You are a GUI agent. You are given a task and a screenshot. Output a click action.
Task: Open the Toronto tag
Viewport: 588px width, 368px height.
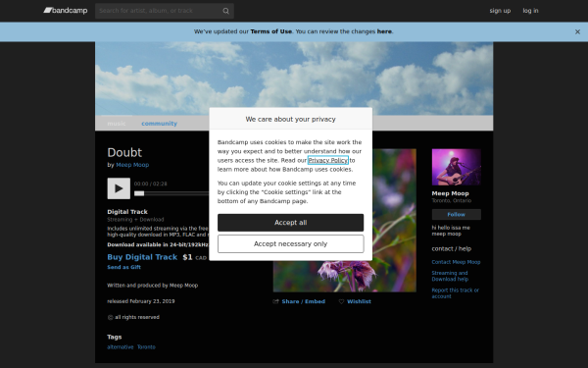point(146,347)
